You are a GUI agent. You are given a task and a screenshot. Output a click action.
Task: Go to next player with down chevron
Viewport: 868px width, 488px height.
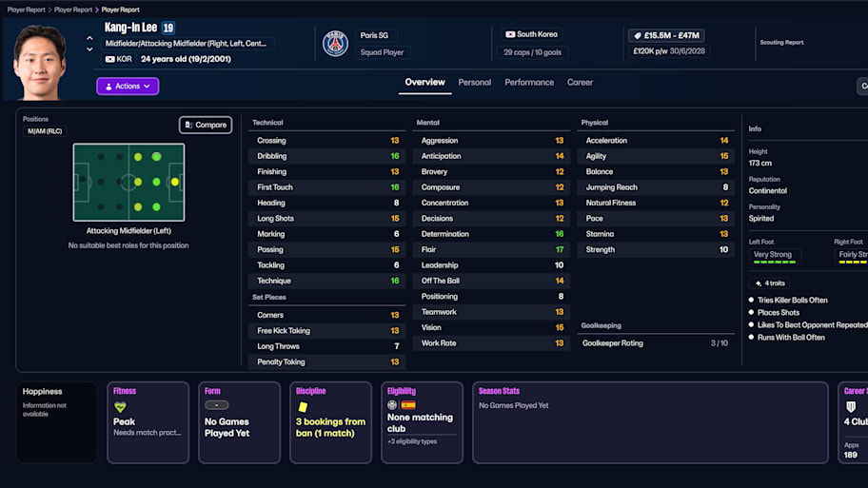click(89, 49)
